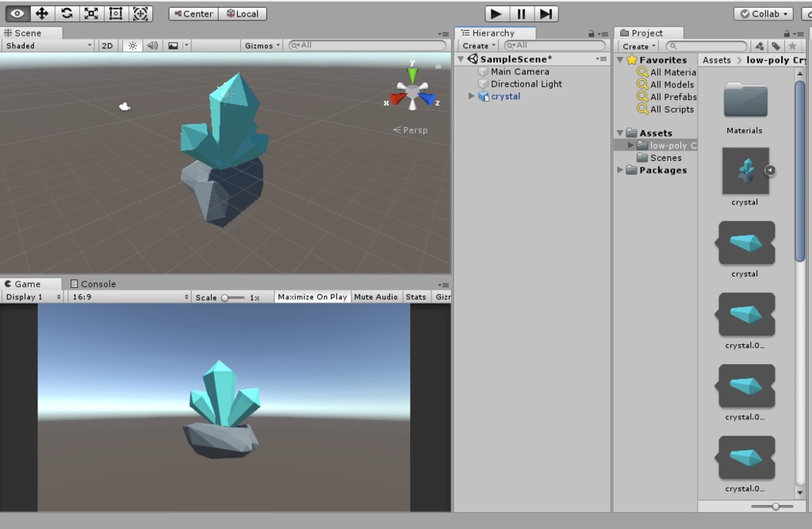The width and height of the screenshot is (812, 529).
Task: Select the Move tool
Action: [42, 13]
